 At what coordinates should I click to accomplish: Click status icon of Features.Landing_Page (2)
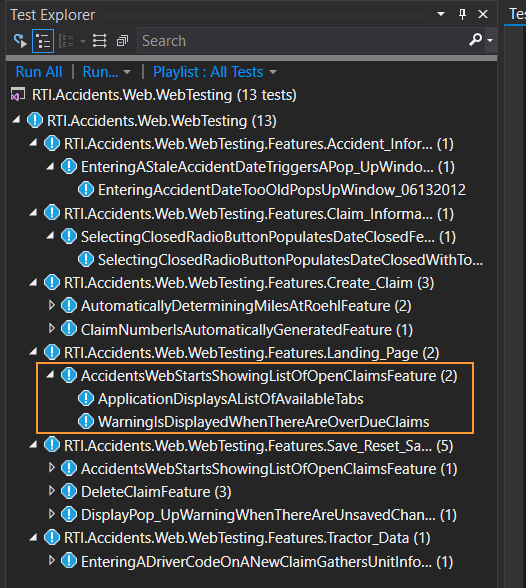(x=52, y=352)
